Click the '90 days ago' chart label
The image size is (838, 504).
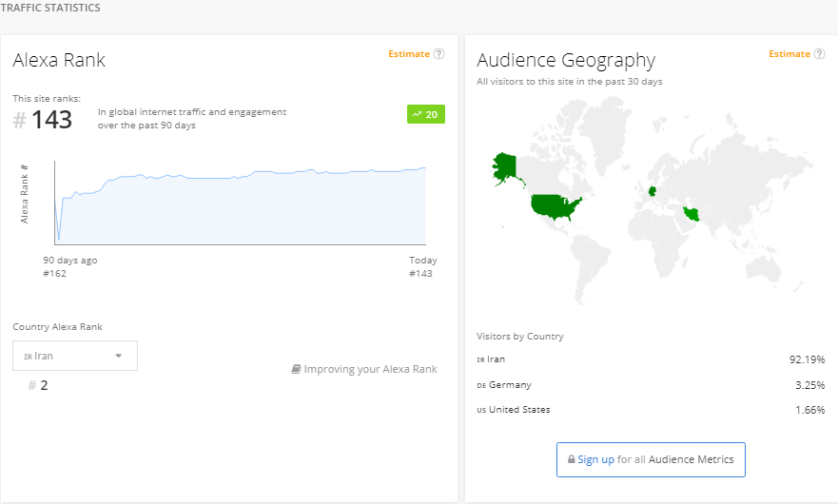70,261
